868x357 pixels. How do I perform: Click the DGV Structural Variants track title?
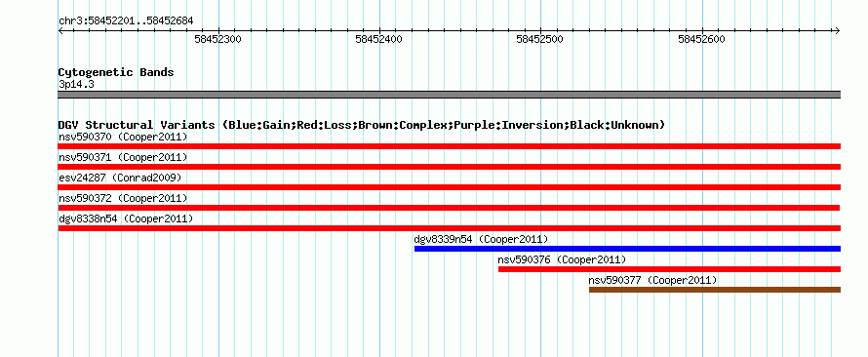(x=362, y=125)
